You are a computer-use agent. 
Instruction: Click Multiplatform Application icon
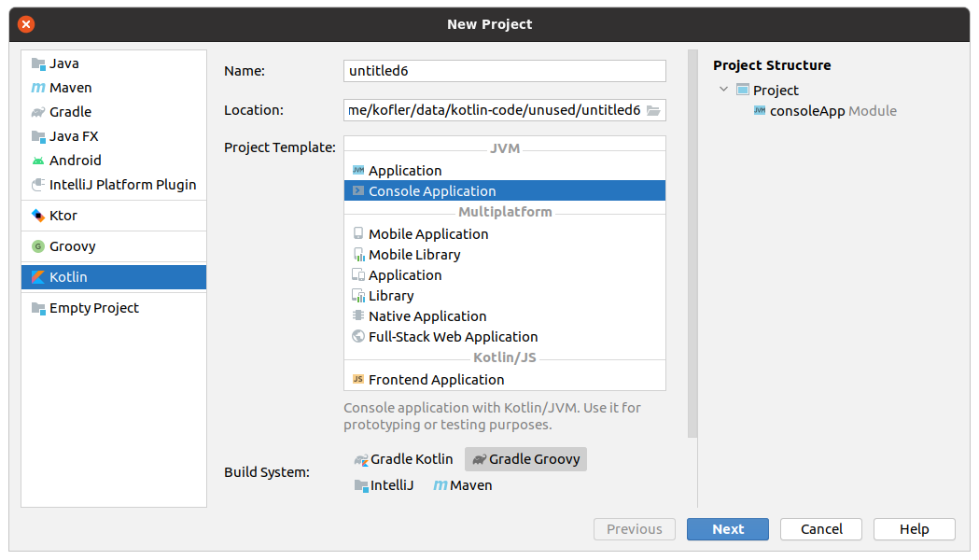[x=358, y=274]
